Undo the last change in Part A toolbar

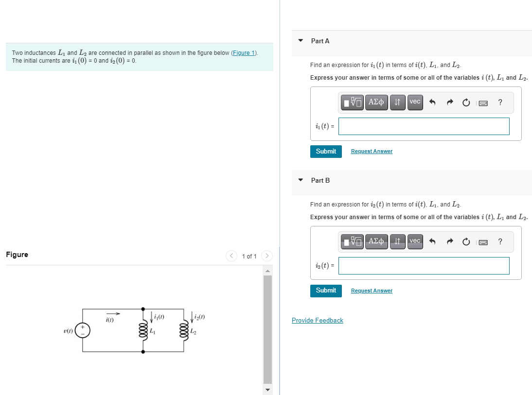click(432, 102)
